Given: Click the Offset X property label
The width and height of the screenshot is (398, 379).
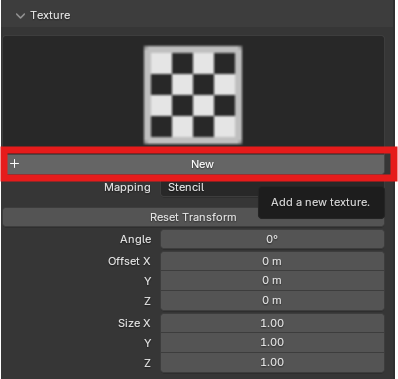Looking at the screenshot, I should click(x=129, y=261).
